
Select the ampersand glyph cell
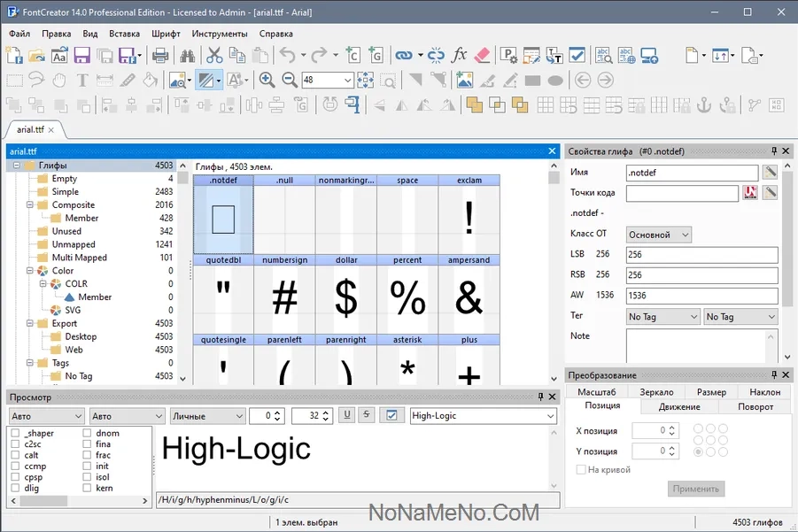pos(469,296)
